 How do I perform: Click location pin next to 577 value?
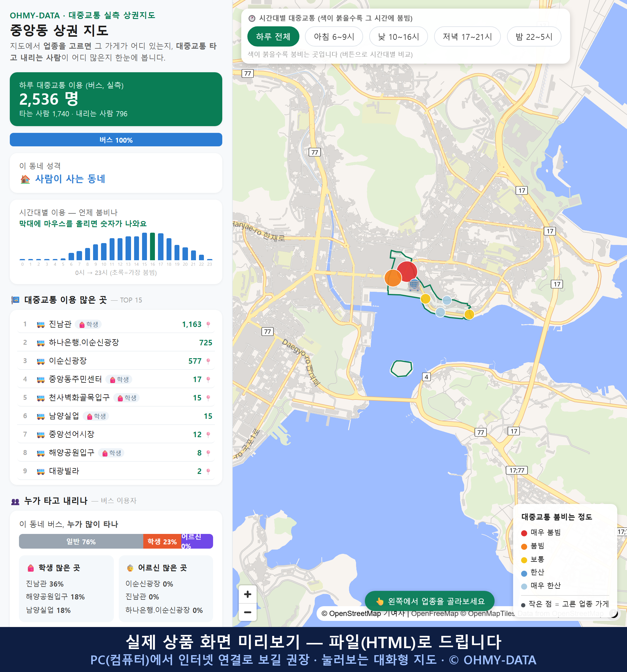208,361
